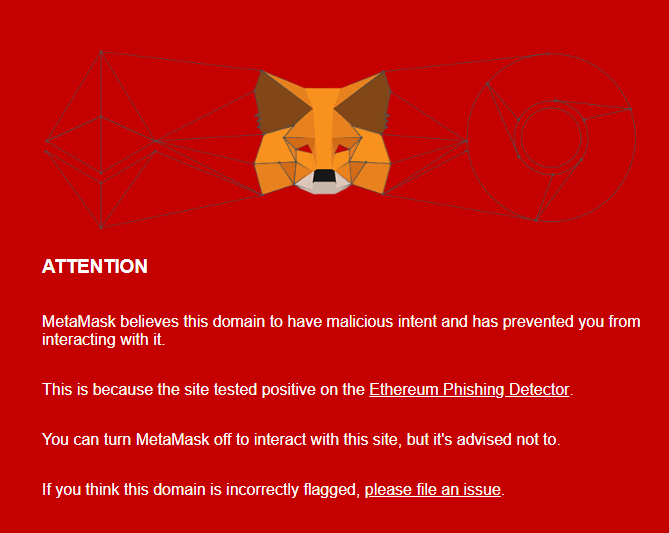Select the ATTENTION heading text
This screenshot has width=669, height=533.
tap(95, 266)
